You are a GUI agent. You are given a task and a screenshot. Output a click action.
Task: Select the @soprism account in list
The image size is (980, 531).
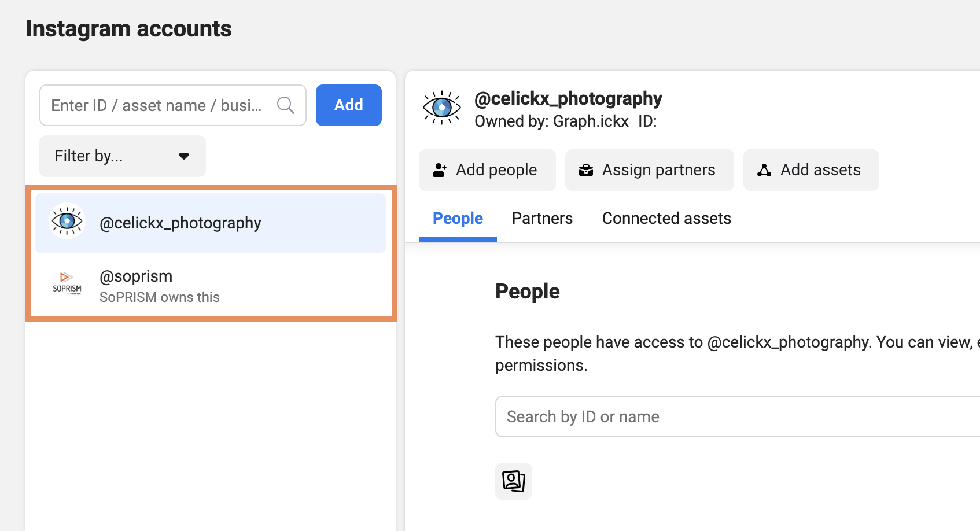(211, 286)
